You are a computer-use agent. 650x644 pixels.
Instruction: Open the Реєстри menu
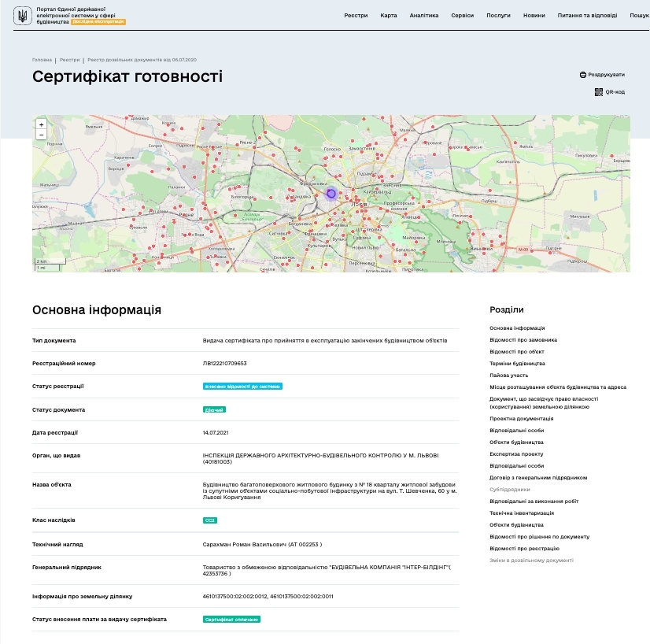356,15
